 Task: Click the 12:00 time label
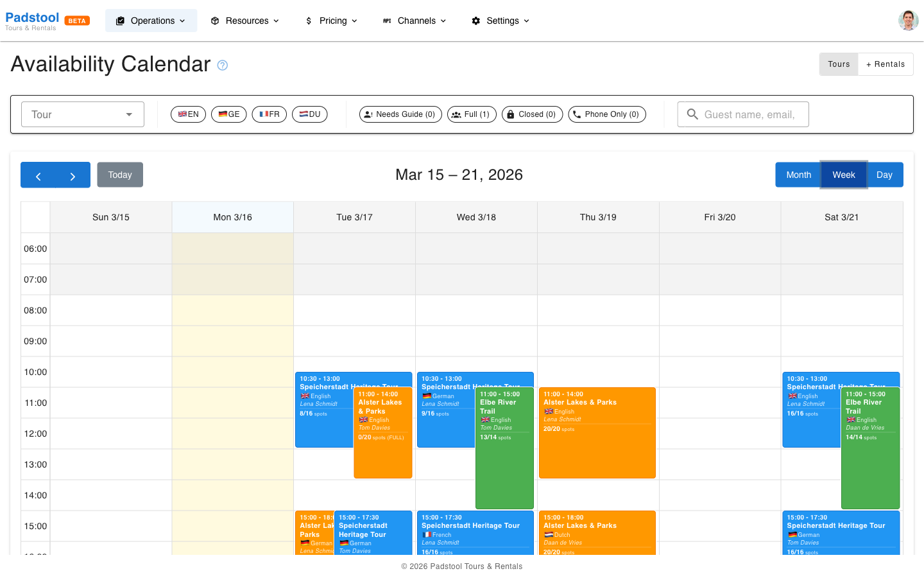tap(35, 433)
